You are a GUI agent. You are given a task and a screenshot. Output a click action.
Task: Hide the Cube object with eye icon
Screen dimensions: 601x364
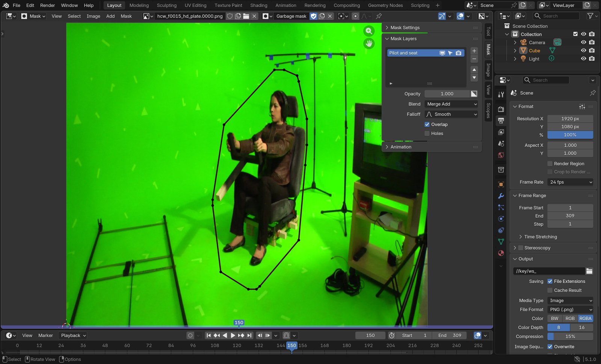coord(583,51)
